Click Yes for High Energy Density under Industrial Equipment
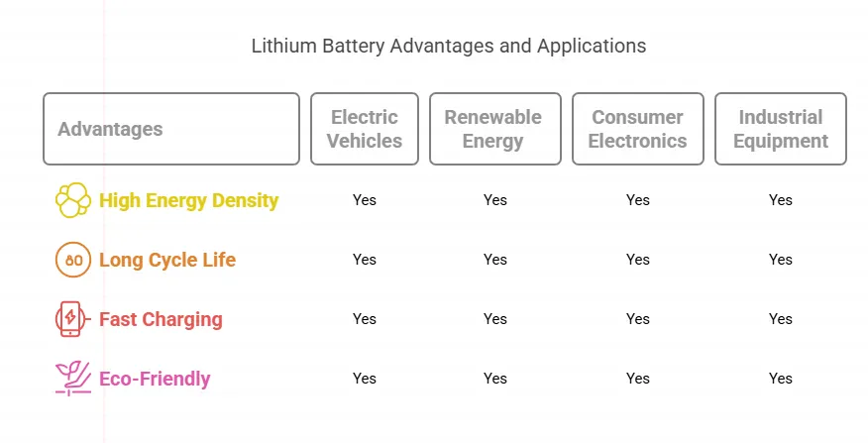This screenshot has width=868, height=443. pyautogui.click(x=781, y=200)
